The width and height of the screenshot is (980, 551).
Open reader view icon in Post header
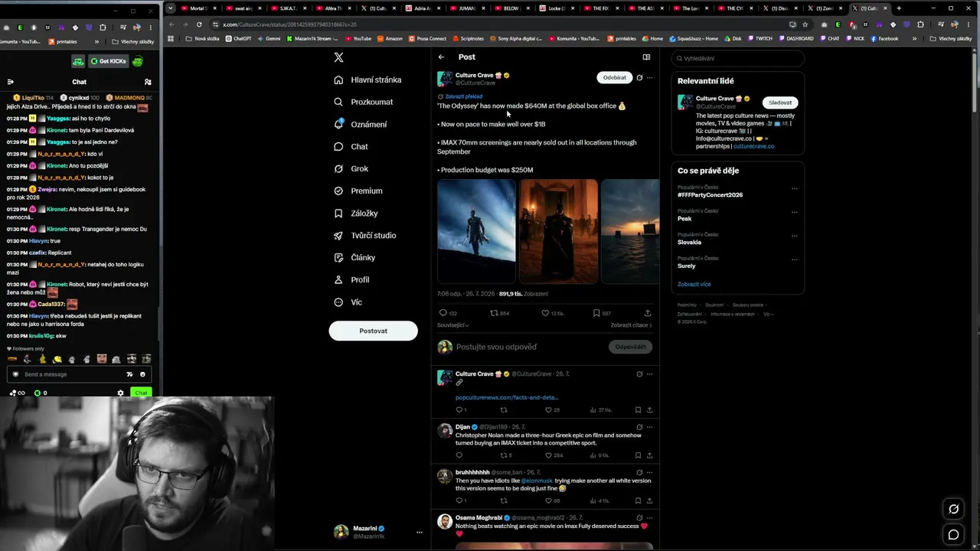click(x=646, y=57)
